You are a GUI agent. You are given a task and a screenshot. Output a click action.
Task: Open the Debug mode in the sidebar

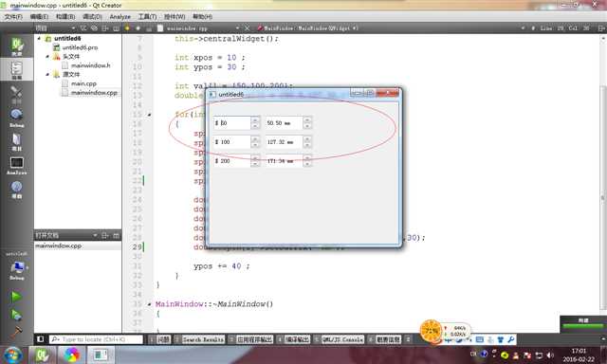click(17, 118)
